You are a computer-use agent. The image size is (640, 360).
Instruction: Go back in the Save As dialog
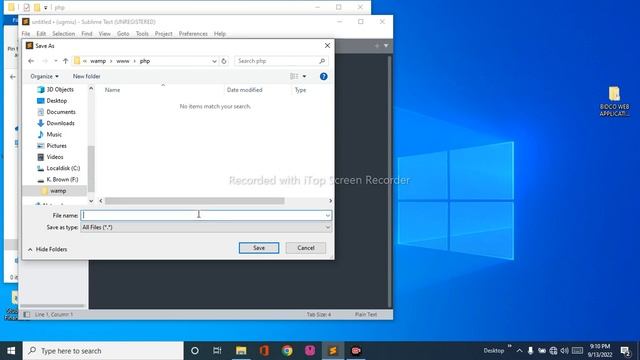(31, 61)
